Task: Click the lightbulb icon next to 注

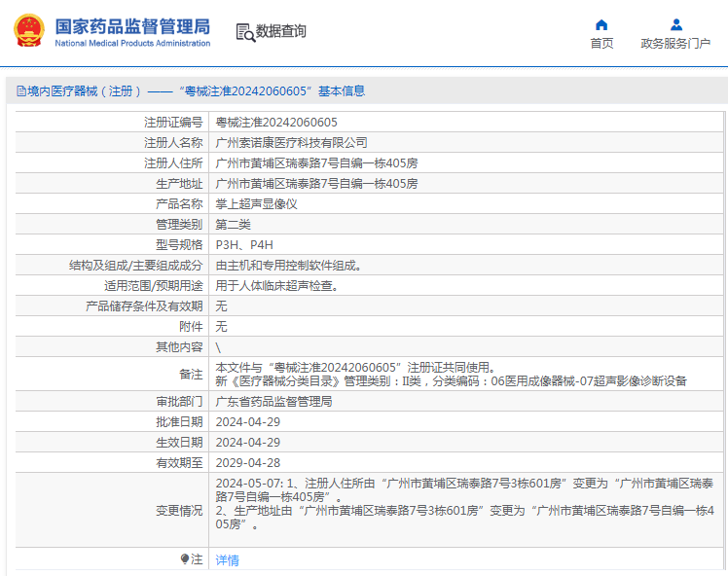Action: point(185,558)
